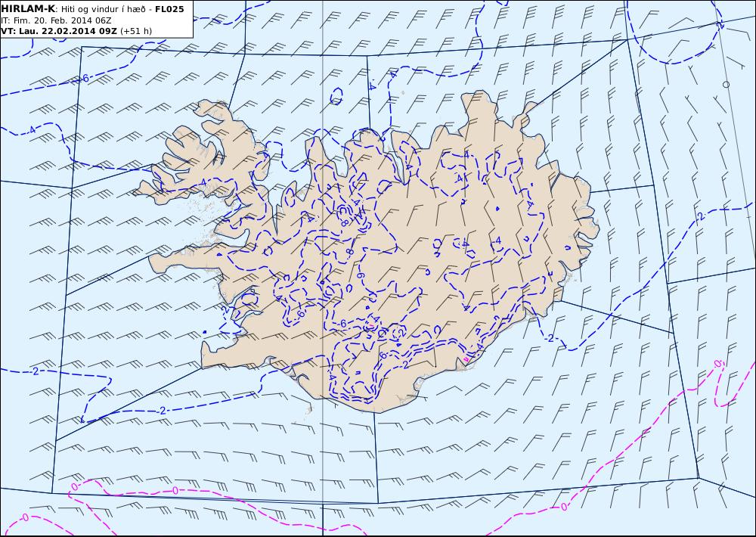Viewport: 756px width, 537px height.
Task: Click the magenta "0" label on the eastern loop contour
Action: pyautogui.click(x=718, y=363)
